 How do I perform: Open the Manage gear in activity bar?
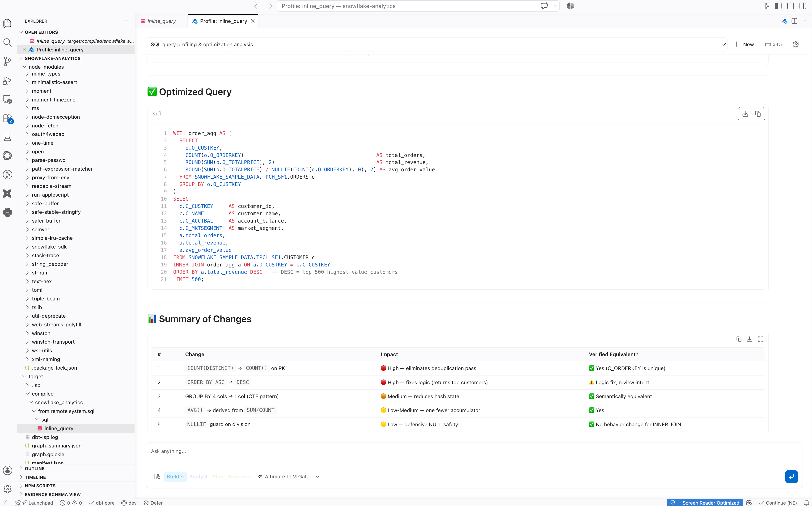click(x=7, y=489)
